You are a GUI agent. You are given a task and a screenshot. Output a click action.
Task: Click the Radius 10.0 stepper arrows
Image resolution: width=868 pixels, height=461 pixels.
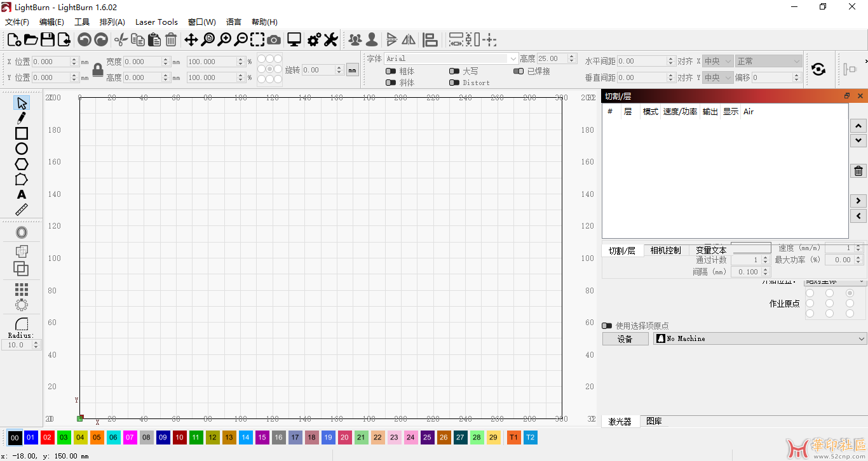(x=36, y=345)
